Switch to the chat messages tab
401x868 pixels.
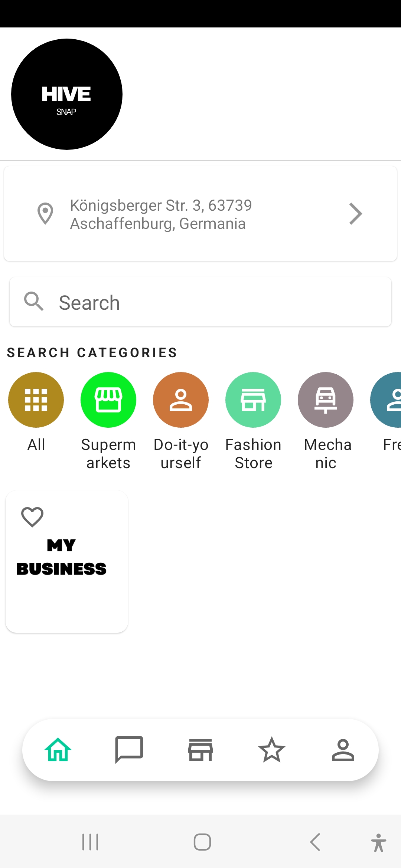[x=129, y=750]
